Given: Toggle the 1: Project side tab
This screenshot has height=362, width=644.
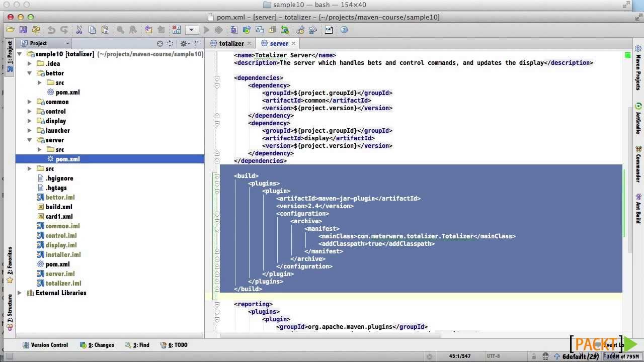Looking at the screenshot, I should [10, 57].
